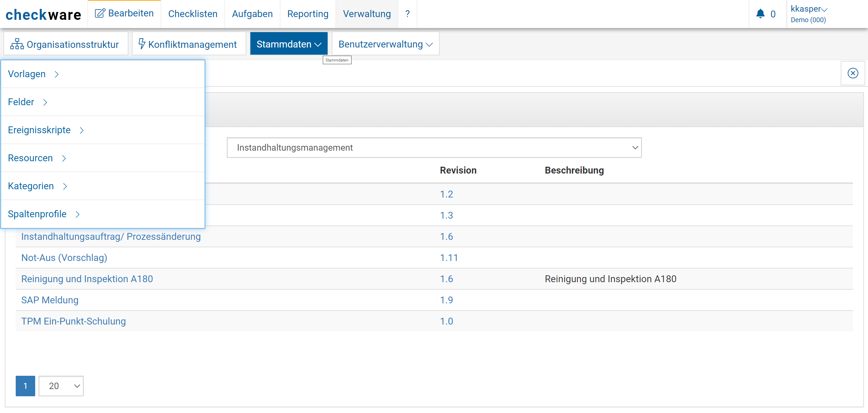Viewport: 868px width, 413px height.
Task: Click the Organisationsstruktur hierarchy icon
Action: [x=17, y=44]
